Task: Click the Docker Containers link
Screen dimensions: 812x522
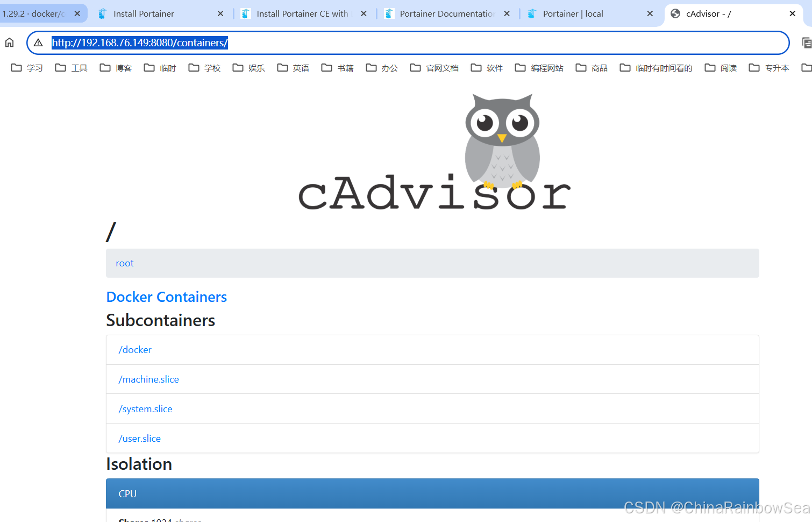Action: coord(166,297)
